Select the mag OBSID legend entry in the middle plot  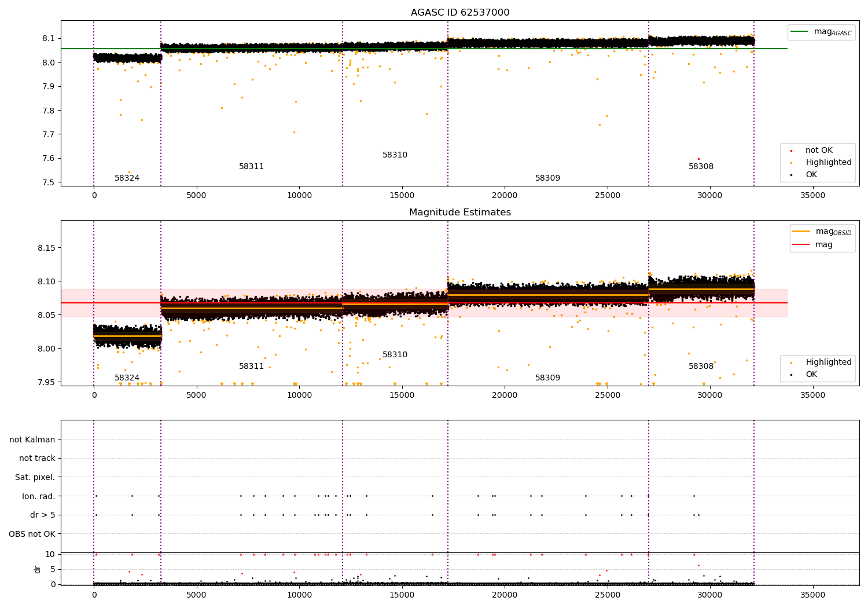pos(833,232)
